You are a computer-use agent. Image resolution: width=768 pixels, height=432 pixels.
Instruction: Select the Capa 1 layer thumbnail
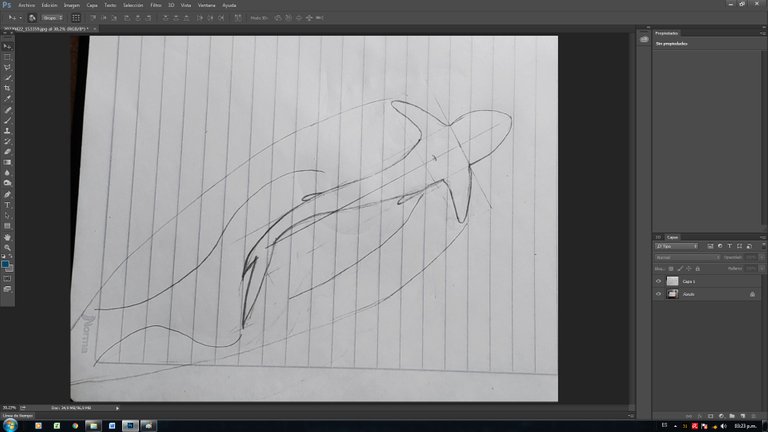pos(672,281)
